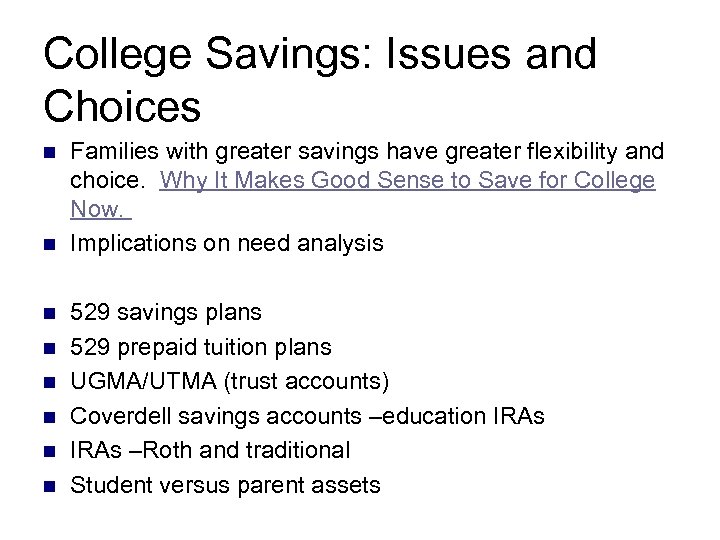Click the underlined word 'Now.' in the link
This screenshot has height=540, width=720.
click(x=98, y=210)
